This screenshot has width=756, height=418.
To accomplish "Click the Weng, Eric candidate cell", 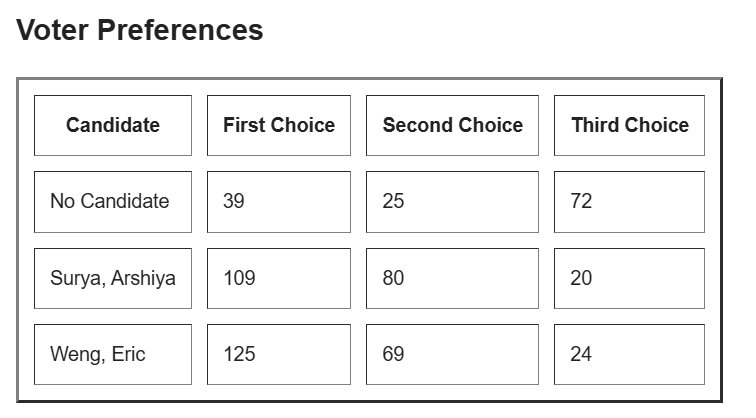I will pyautogui.click(x=113, y=354).
